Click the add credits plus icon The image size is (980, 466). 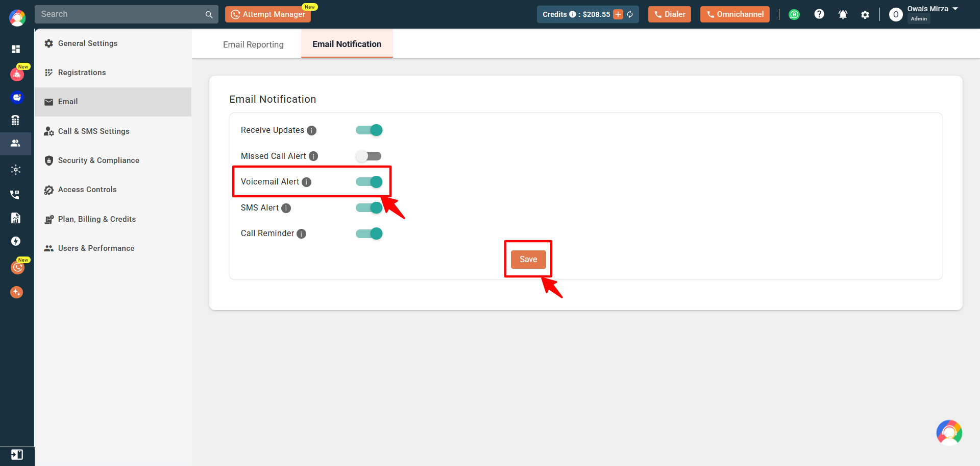click(x=618, y=14)
